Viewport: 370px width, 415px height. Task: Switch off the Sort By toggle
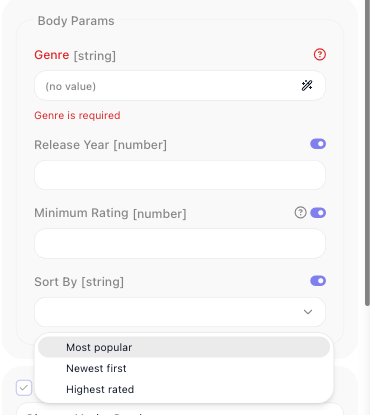coord(318,281)
